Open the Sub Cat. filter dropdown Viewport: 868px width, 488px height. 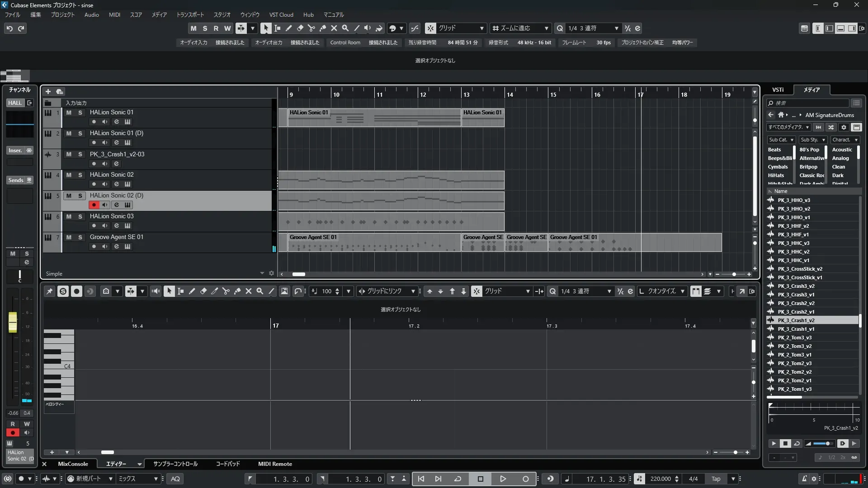781,140
